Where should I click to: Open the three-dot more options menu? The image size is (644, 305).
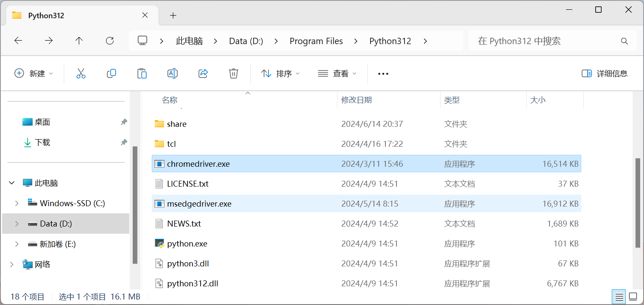click(x=383, y=74)
